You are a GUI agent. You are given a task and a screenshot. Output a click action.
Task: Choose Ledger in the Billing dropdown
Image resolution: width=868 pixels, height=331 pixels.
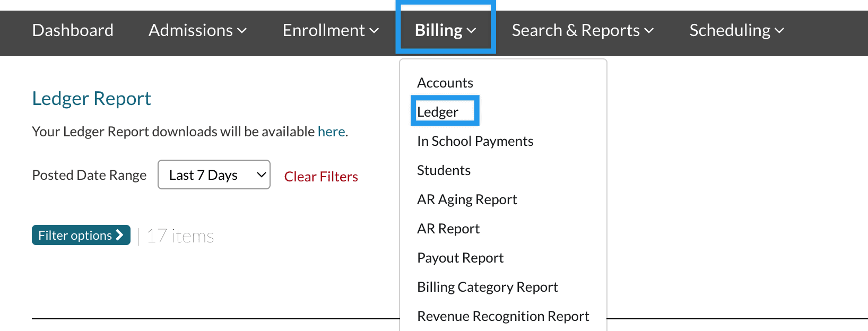[x=438, y=112]
